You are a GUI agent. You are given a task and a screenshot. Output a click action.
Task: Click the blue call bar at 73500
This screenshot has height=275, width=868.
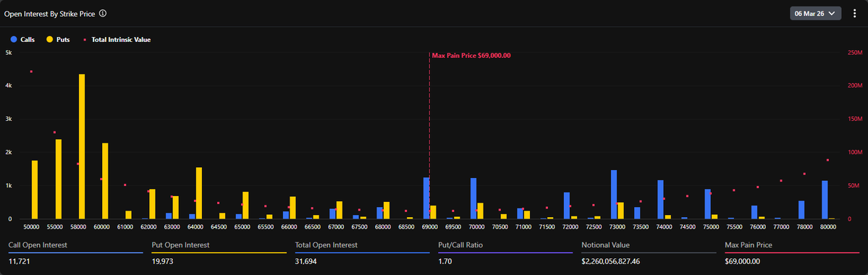tap(637, 213)
